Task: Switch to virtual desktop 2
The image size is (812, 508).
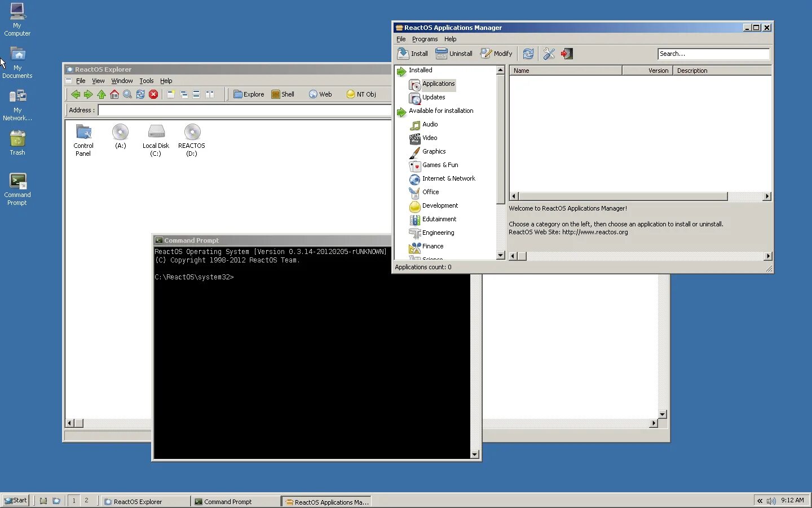Action: click(x=86, y=501)
